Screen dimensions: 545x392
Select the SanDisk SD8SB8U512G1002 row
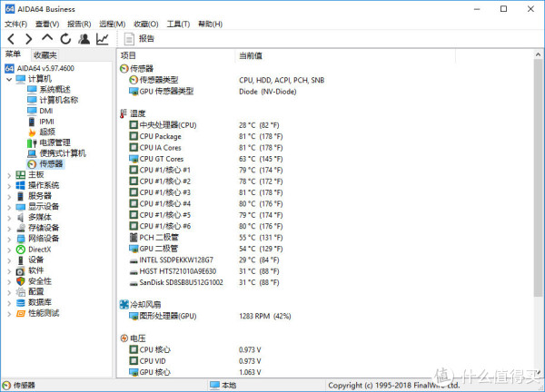(x=204, y=282)
